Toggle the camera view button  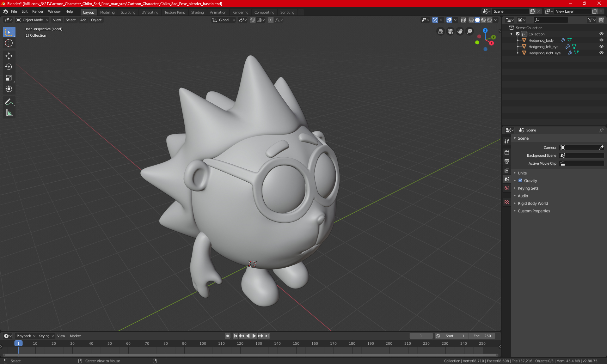450,31
